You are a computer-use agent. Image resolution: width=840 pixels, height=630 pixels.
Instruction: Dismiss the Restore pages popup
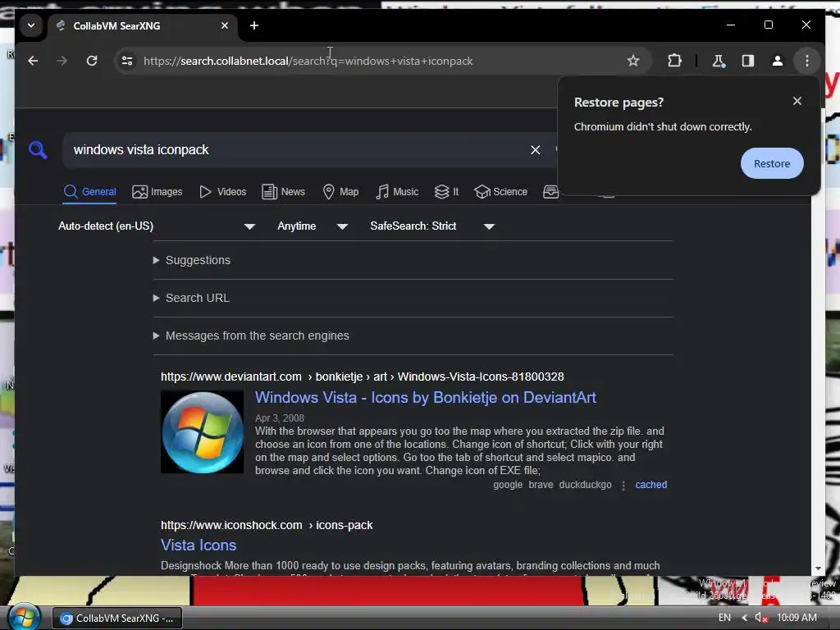click(797, 101)
